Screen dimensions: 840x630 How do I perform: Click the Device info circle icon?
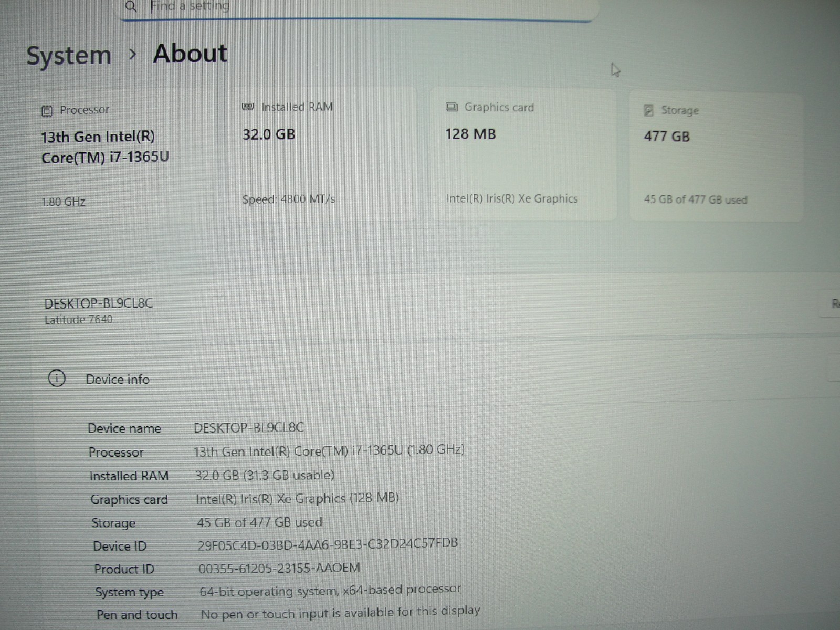coord(57,379)
